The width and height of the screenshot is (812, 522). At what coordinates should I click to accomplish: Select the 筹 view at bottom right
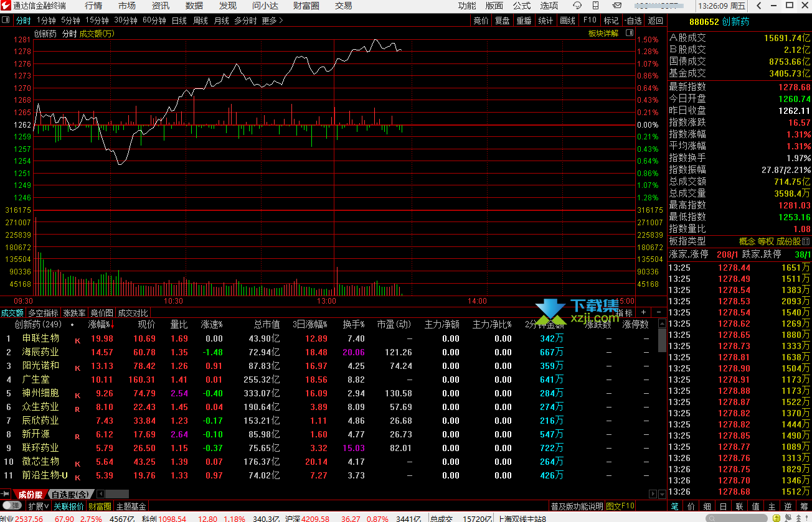click(804, 506)
